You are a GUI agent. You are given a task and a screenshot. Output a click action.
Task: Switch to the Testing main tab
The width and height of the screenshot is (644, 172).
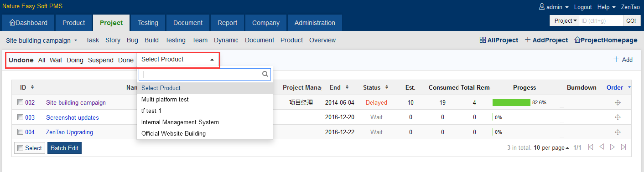coord(148,23)
